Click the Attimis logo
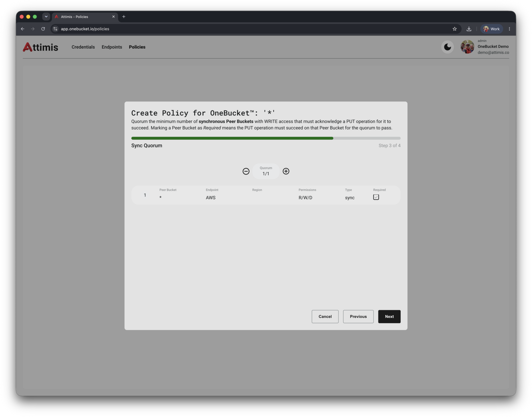Screen dimensions: 532x417 [40, 47]
